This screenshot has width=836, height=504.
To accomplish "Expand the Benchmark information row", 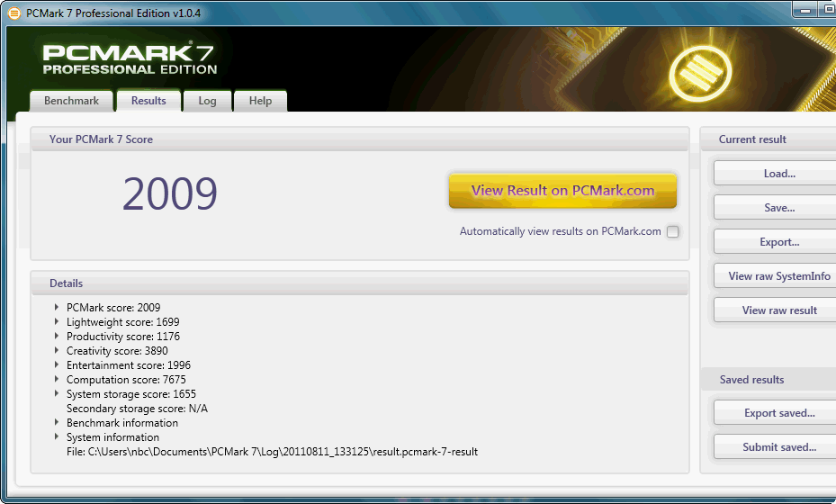I will 56,422.
